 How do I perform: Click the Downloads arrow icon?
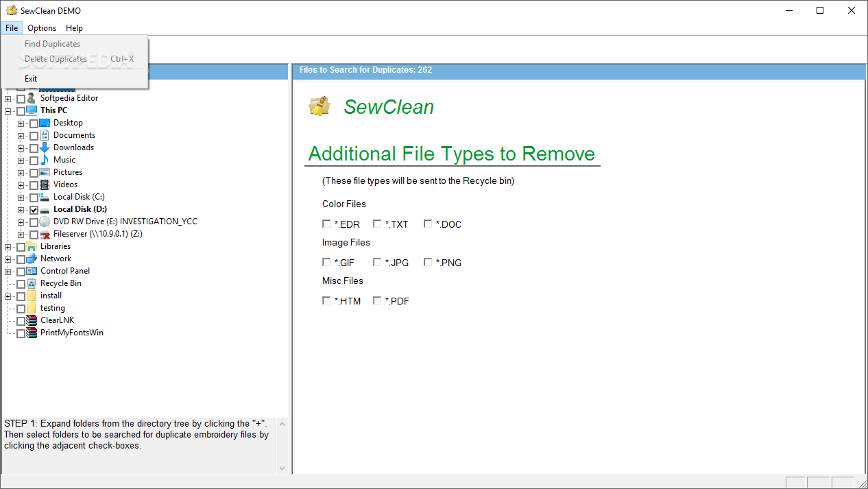pyautogui.click(x=45, y=147)
